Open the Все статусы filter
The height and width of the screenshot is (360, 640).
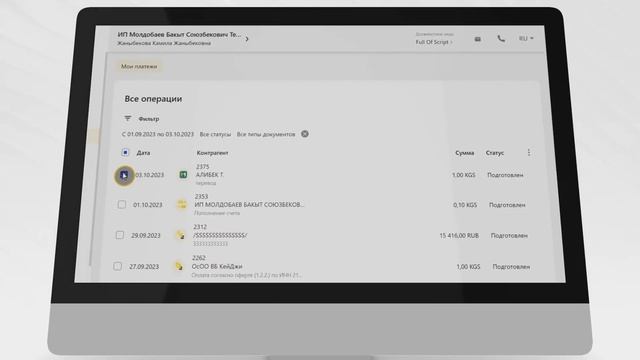tap(215, 134)
